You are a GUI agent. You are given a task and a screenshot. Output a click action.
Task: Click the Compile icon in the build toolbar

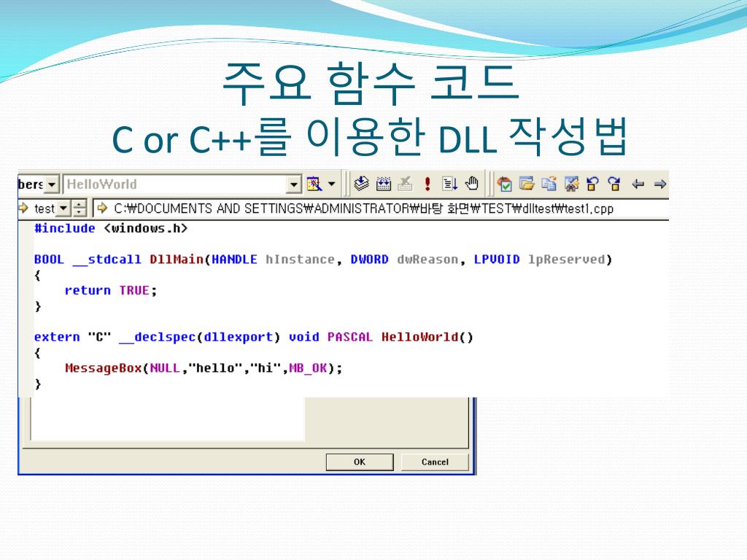pyautogui.click(x=362, y=184)
